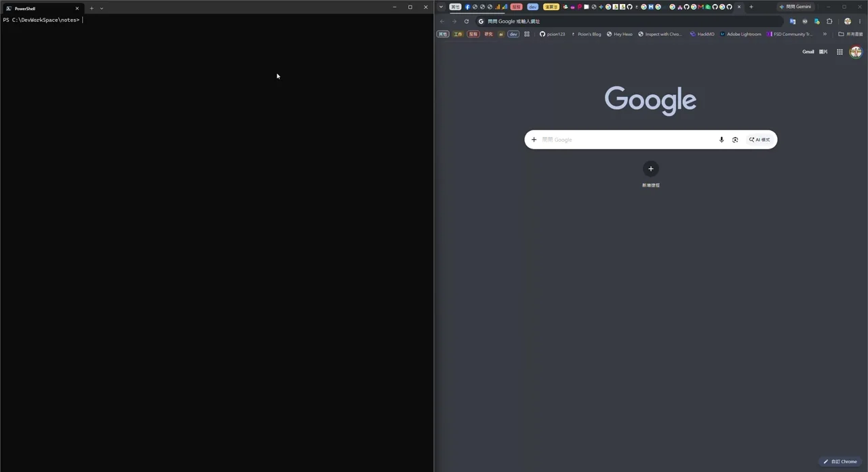Viewport: 868px width, 472px height.
Task: Click the PowerShell prompt line
Action: coord(43,20)
